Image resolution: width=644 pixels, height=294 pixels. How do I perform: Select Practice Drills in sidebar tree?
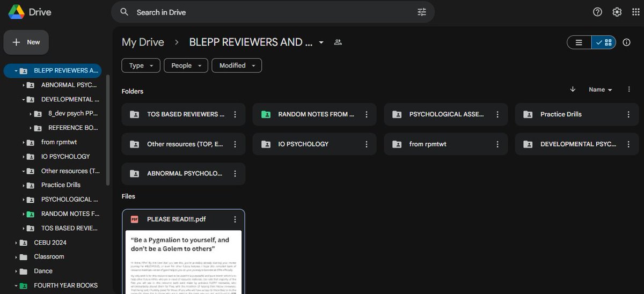pos(60,185)
